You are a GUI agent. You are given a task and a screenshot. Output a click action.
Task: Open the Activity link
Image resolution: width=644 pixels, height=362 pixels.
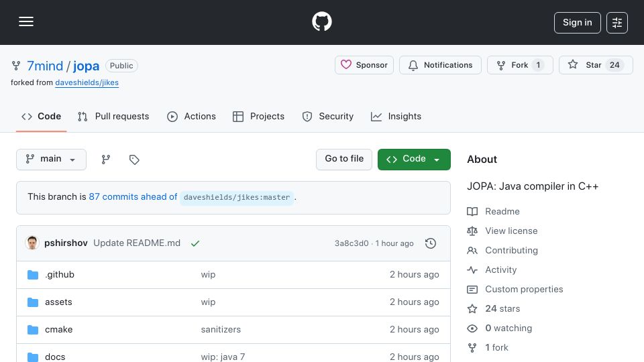click(x=500, y=270)
